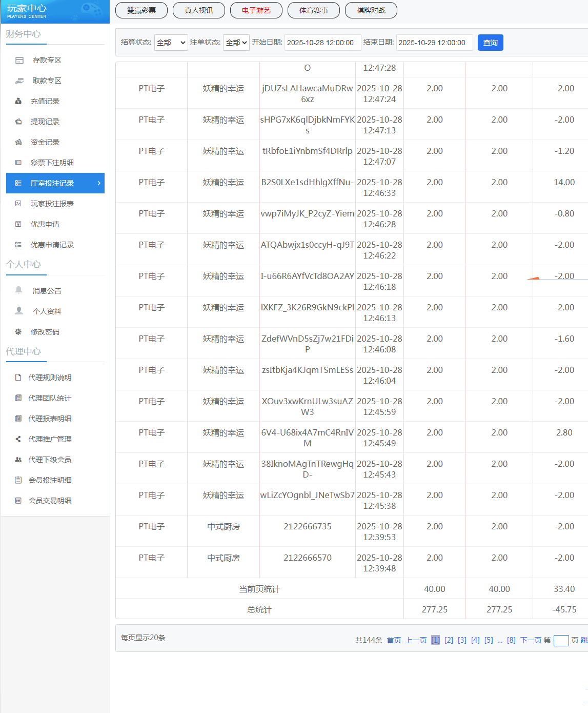The image size is (588, 713).
Task: Click the page number jump input box
Action: 561,641
